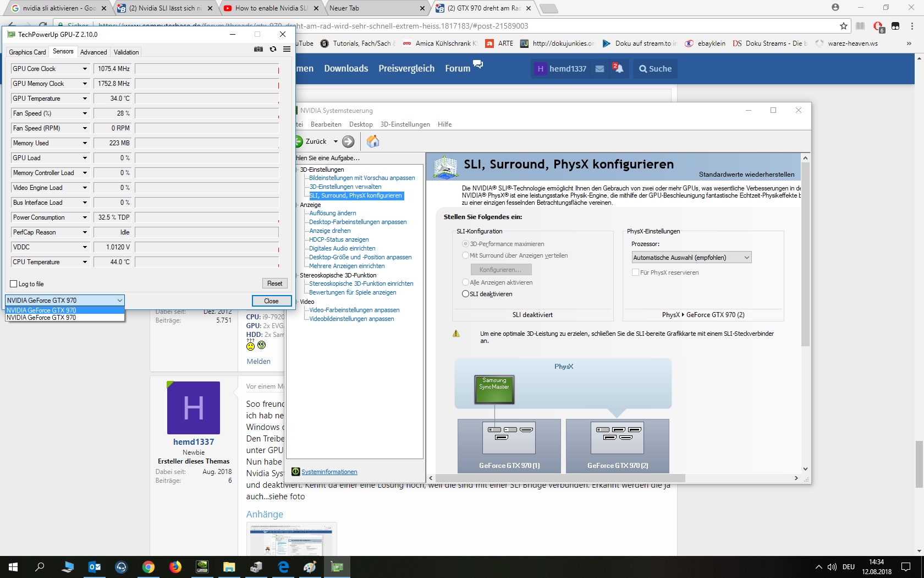
Task: Select the 3D-Performance maximieren radio button
Action: click(x=465, y=244)
